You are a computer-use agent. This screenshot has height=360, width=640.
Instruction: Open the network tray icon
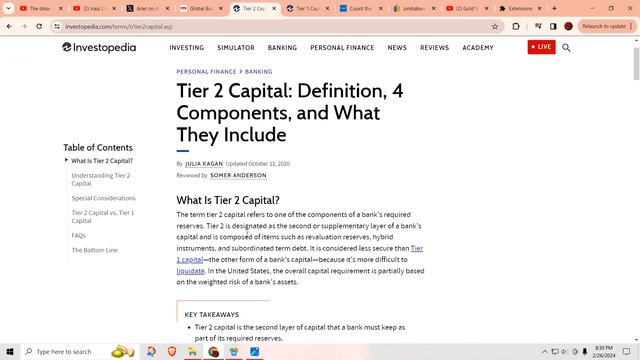[x=555, y=352]
